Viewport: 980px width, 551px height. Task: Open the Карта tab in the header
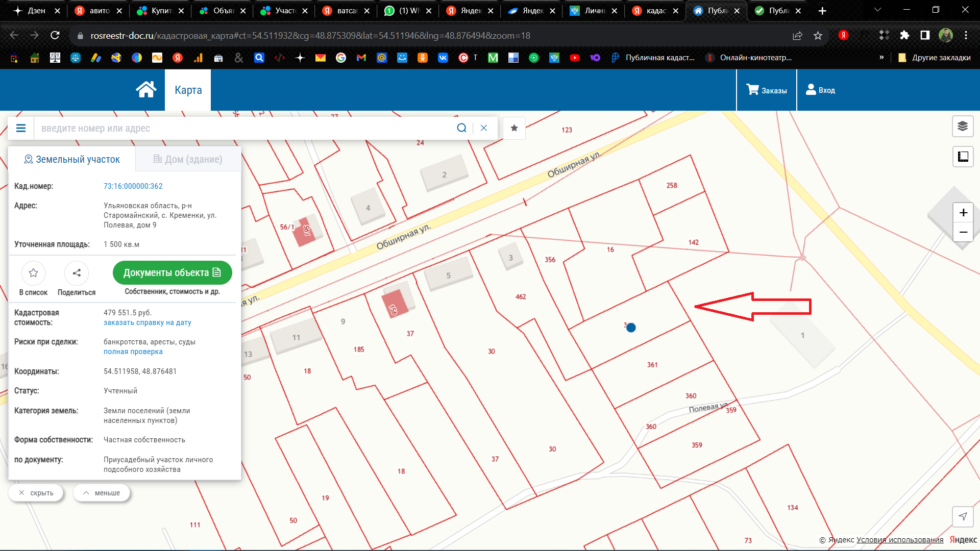pos(188,90)
